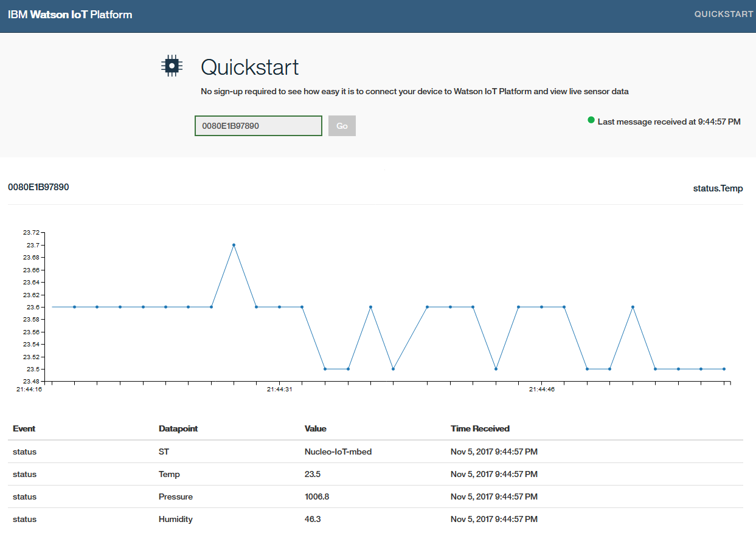Click the status.Temp chart label
This screenshot has height=536, width=756.
coord(718,188)
